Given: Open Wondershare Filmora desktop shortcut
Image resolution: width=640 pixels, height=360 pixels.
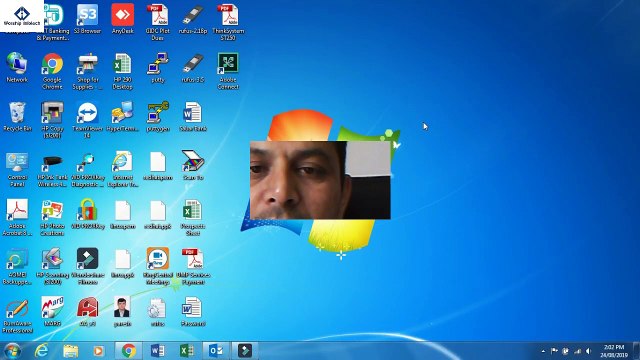Looking at the screenshot, I should pos(87,266).
